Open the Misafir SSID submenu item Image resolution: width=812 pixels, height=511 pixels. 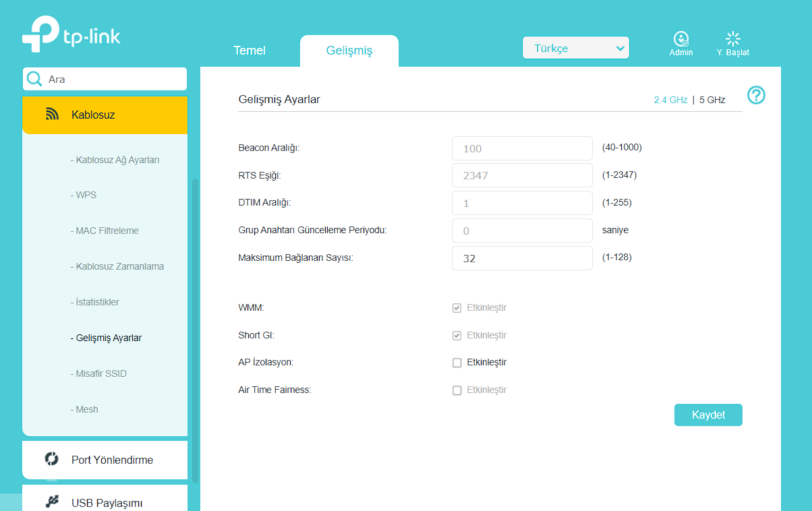pyautogui.click(x=98, y=373)
